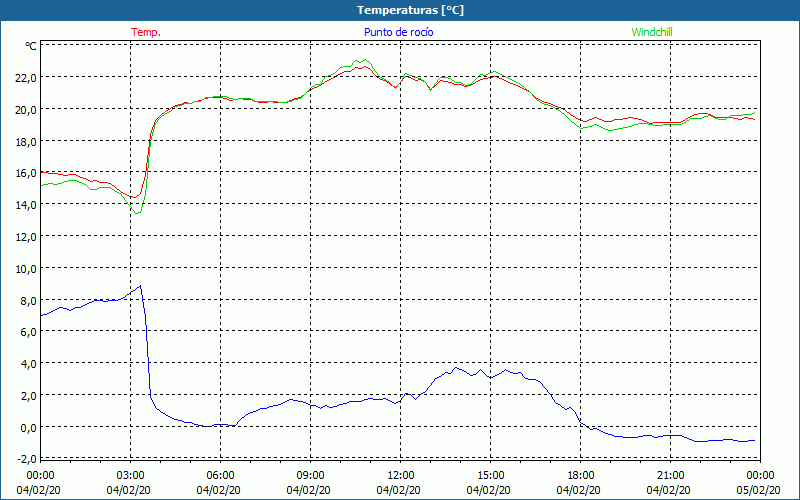The image size is (800, 500).
Task: Click the 'Temperaturas [°C]' chart title
Action: tap(410, 10)
